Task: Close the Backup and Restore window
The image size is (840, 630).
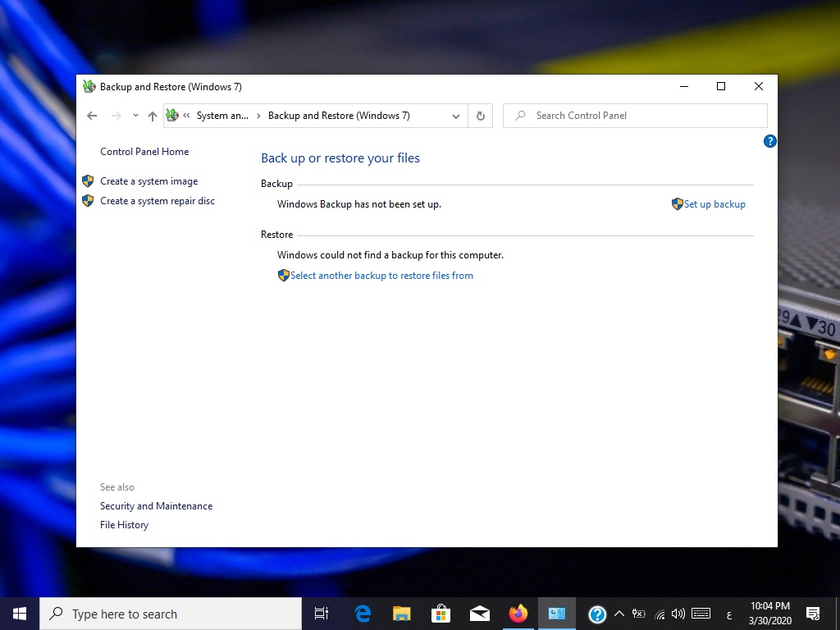Action: (759, 86)
